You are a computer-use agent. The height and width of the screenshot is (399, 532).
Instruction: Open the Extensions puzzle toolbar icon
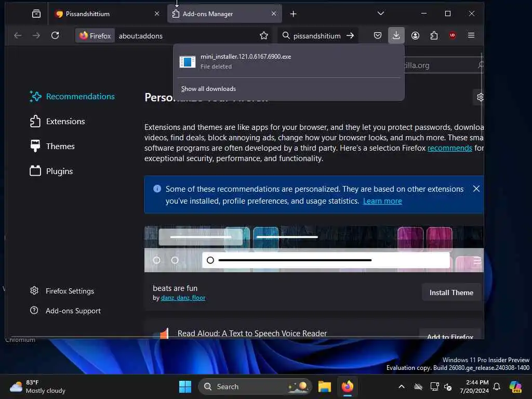click(434, 35)
